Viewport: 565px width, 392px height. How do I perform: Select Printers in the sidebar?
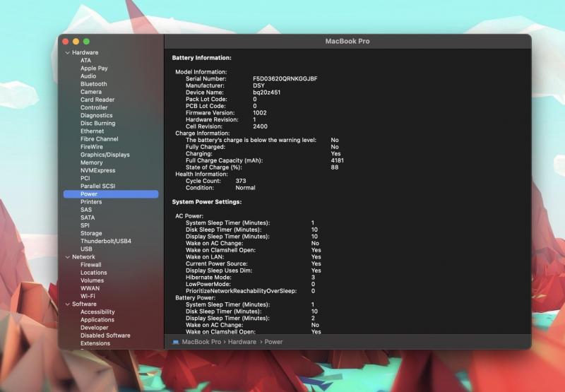point(91,202)
